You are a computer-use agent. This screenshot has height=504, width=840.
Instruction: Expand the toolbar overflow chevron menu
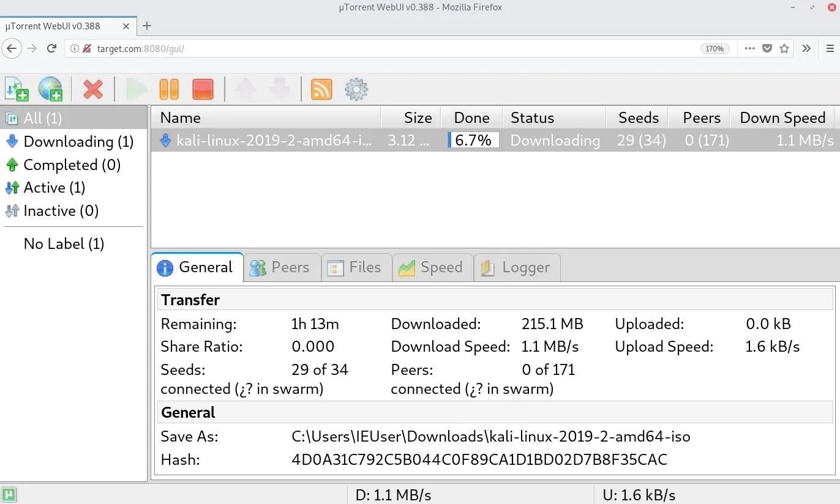pos(806,48)
